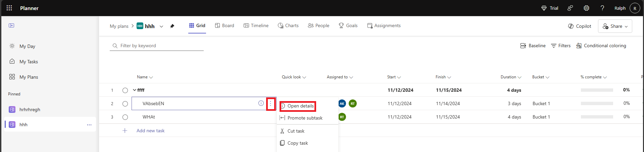Screen dimensions: 644x152
Task: Click RT assignee avatar on VAbsebEN row
Action: 353,103
